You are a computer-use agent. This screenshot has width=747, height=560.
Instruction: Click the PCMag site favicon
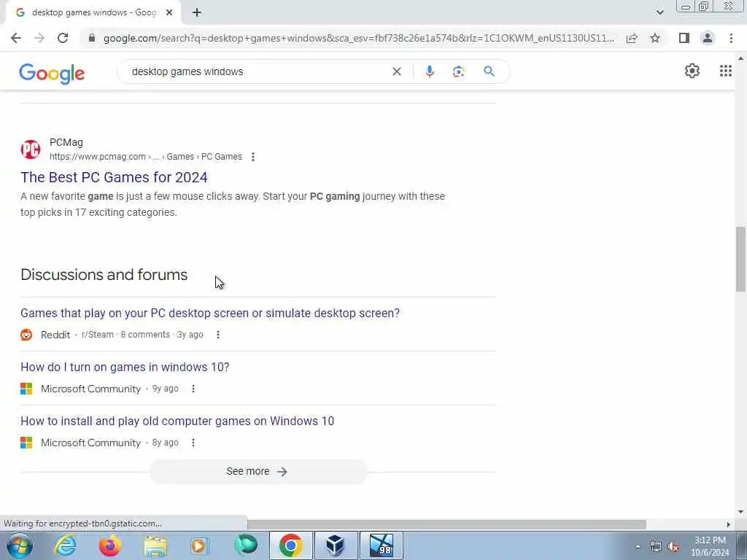tap(31, 149)
